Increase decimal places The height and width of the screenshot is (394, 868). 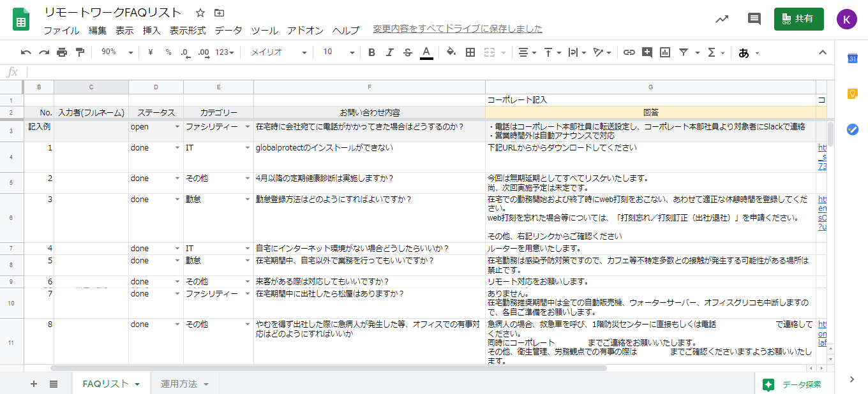click(204, 52)
